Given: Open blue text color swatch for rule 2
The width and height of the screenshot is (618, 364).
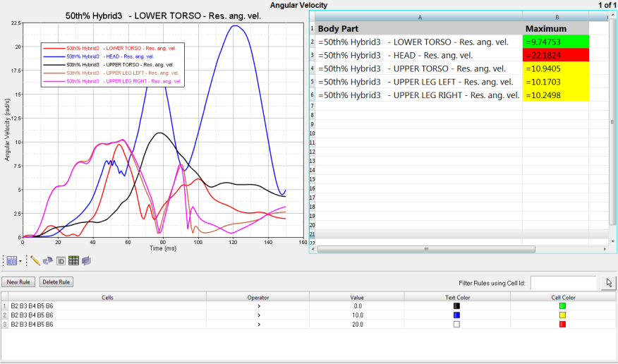Looking at the screenshot, I should pyautogui.click(x=456, y=315).
